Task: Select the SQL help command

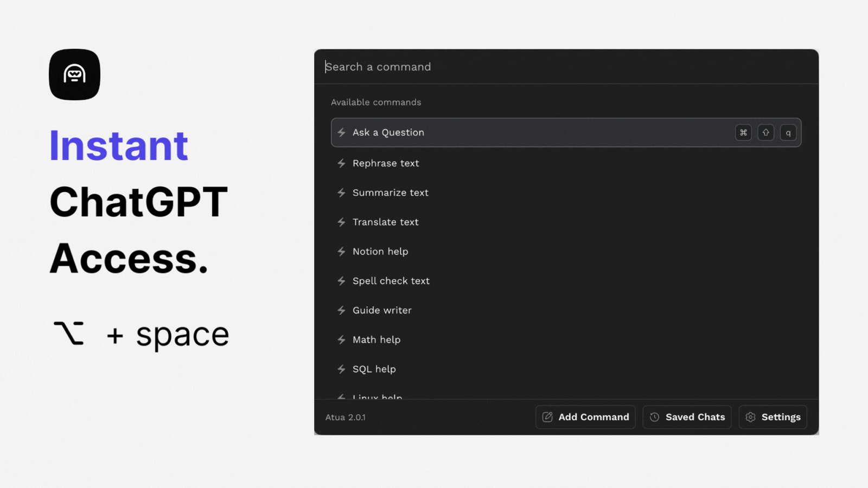Action: click(566, 369)
